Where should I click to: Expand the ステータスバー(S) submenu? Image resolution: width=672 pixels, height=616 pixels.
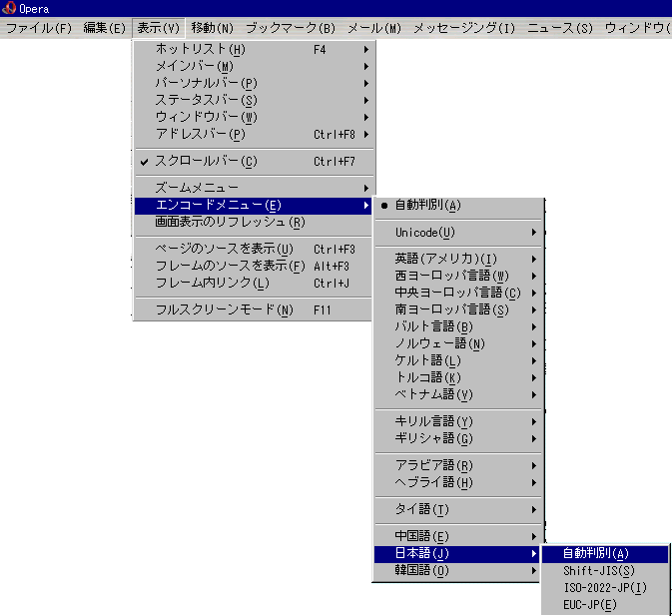pyautogui.click(x=253, y=100)
